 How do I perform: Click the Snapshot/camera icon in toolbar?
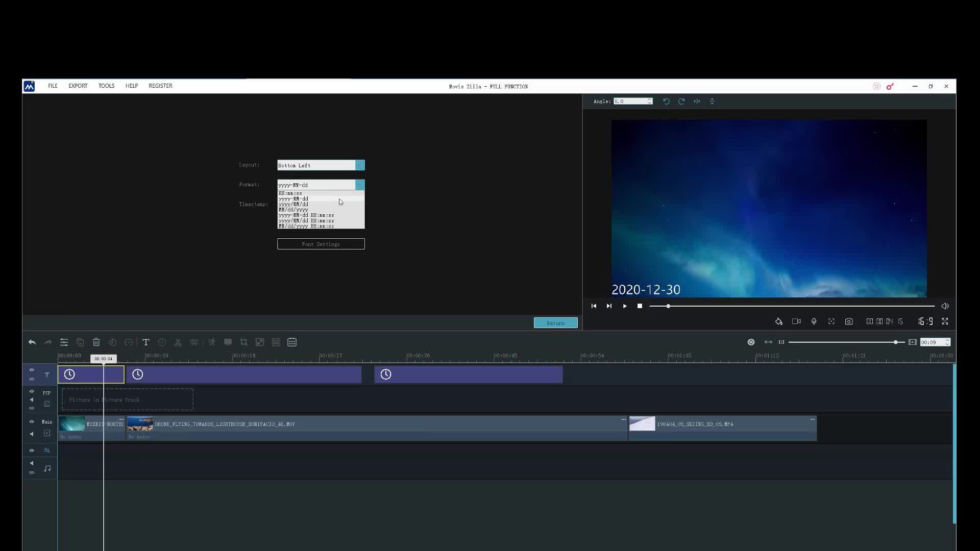(849, 321)
